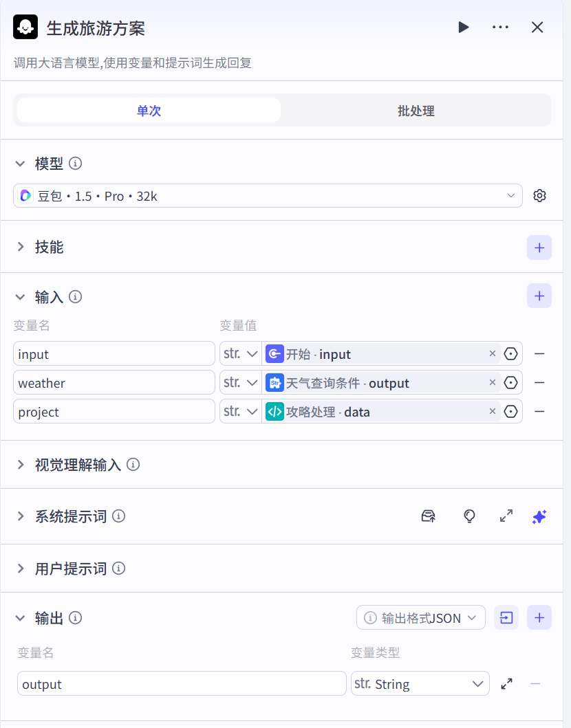Open the output String type dropdown

point(420,684)
